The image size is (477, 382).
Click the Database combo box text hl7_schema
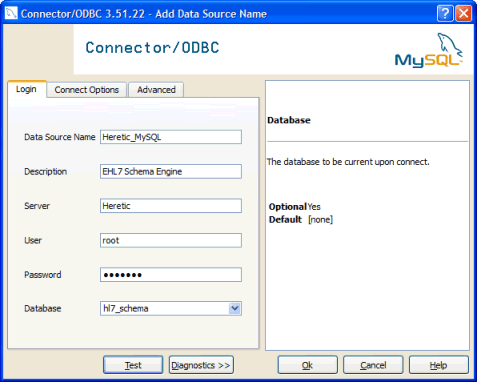pyautogui.click(x=126, y=309)
